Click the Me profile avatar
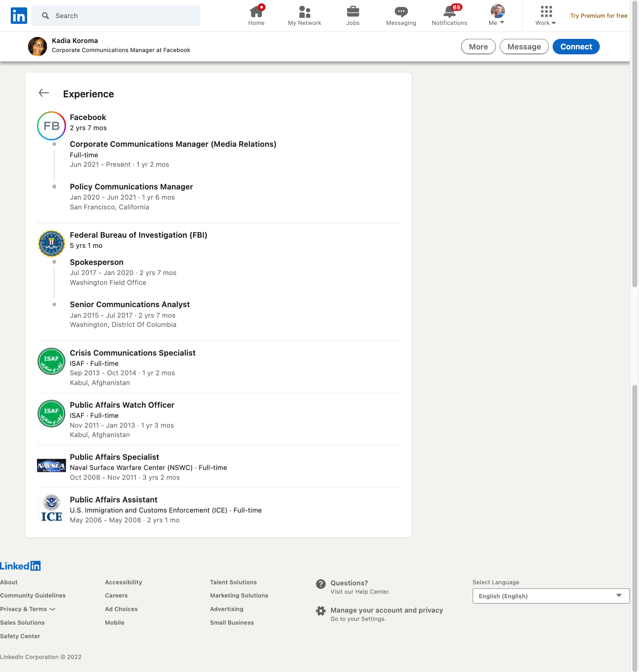The height and width of the screenshot is (672, 639). pyautogui.click(x=498, y=11)
